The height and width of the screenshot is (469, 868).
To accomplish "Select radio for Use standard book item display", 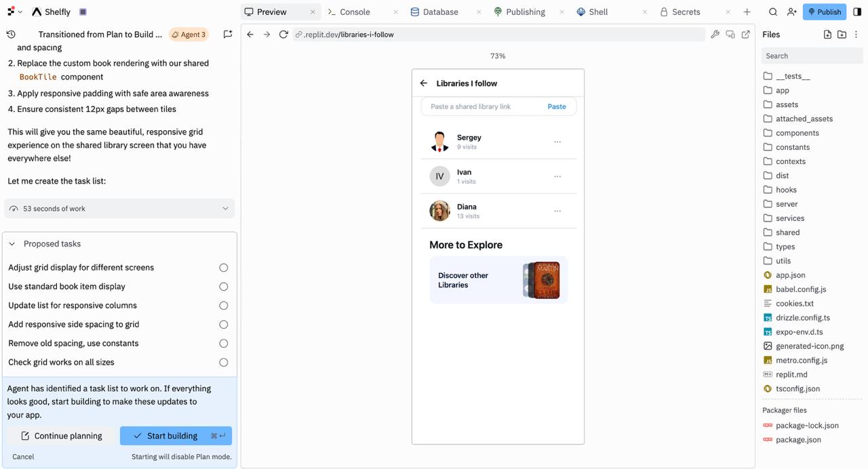I will pos(224,287).
